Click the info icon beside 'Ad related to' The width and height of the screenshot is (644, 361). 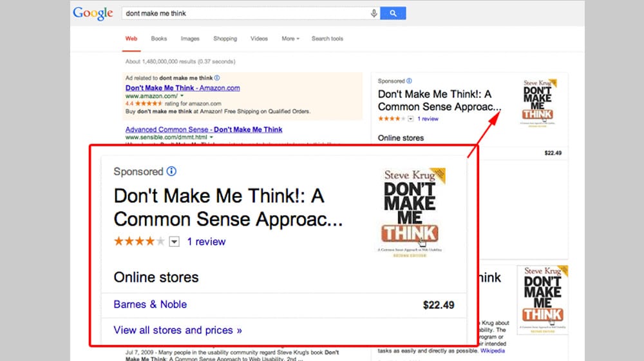tap(217, 78)
